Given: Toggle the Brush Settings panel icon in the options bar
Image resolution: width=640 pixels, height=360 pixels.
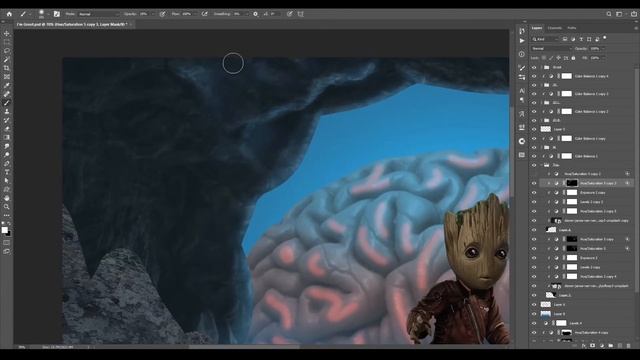Looking at the screenshot, I should click(x=57, y=14).
